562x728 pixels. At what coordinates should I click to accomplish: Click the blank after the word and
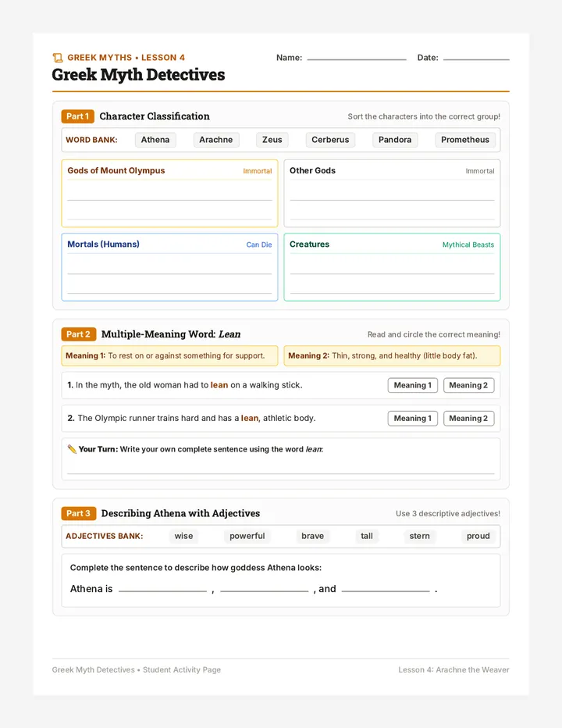(386, 590)
